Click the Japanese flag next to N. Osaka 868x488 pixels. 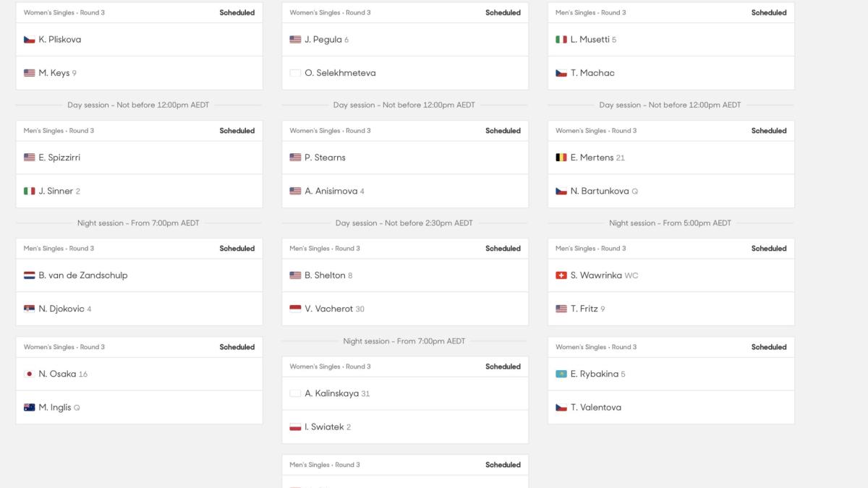click(30, 374)
